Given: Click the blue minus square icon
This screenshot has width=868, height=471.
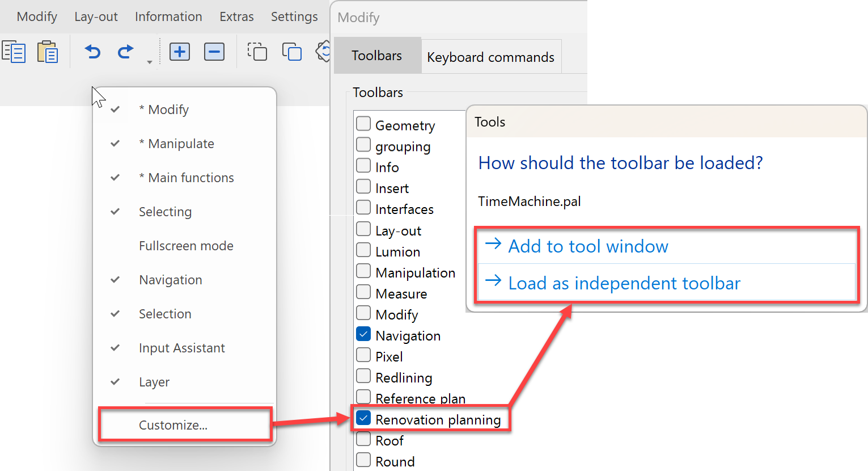Looking at the screenshot, I should coord(214,52).
